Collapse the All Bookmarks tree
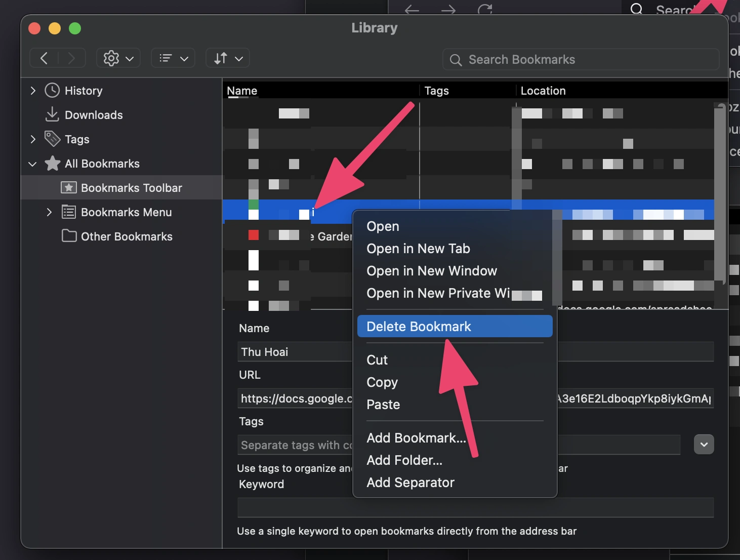740x560 pixels. [x=33, y=164]
